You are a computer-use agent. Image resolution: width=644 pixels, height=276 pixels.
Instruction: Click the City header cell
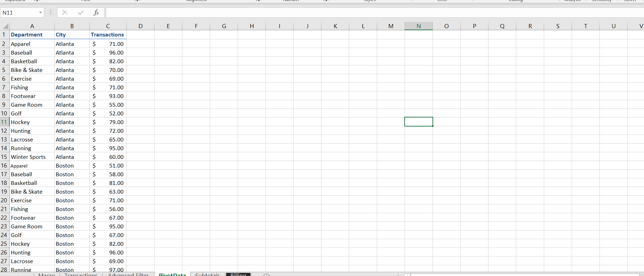pyautogui.click(x=72, y=35)
